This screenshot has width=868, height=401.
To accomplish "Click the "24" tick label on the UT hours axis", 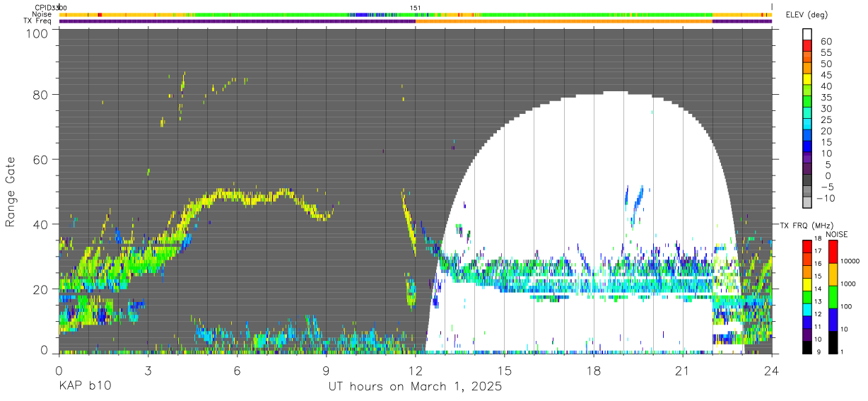I will point(771,371).
